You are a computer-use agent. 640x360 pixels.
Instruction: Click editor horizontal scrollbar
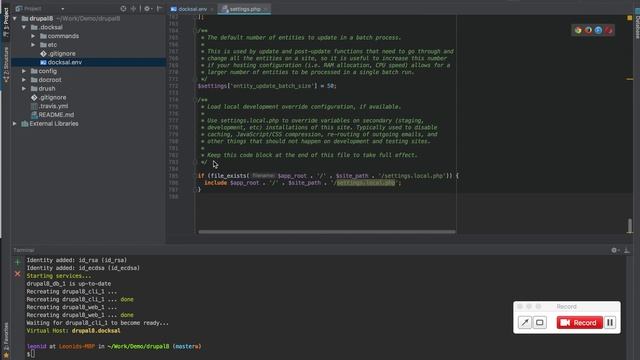327,232
